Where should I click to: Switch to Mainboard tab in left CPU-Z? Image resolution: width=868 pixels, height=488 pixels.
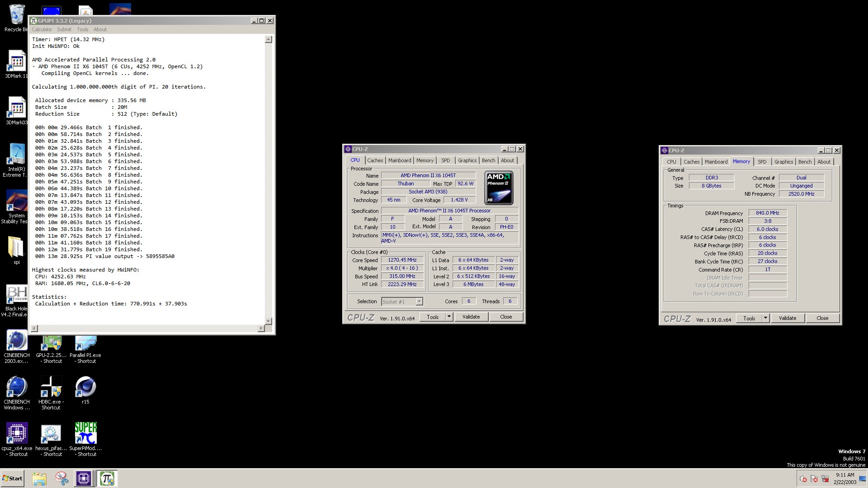click(400, 160)
